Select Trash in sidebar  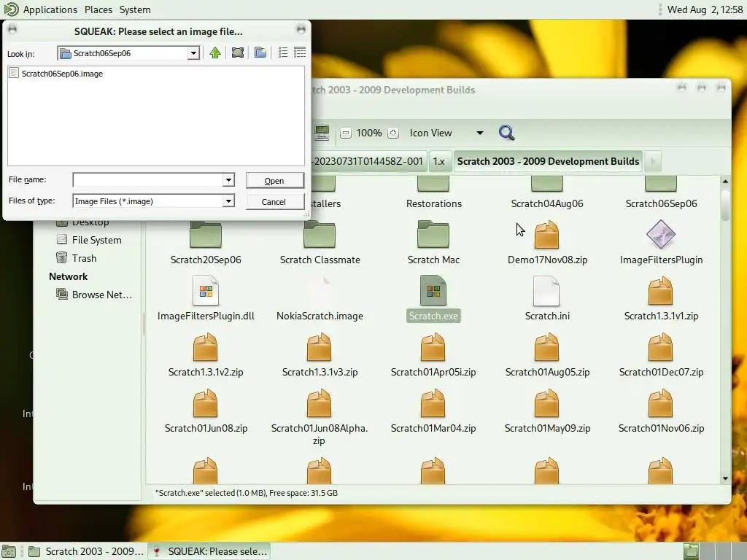[x=76, y=258]
